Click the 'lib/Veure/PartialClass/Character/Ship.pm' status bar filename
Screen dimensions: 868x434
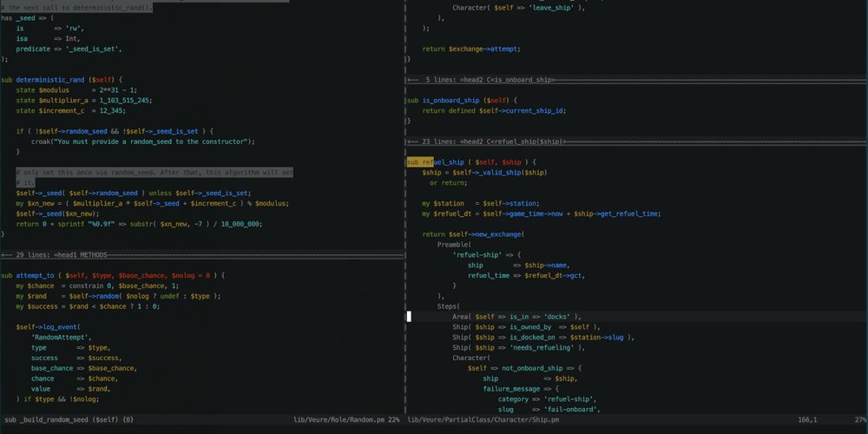coord(483,420)
